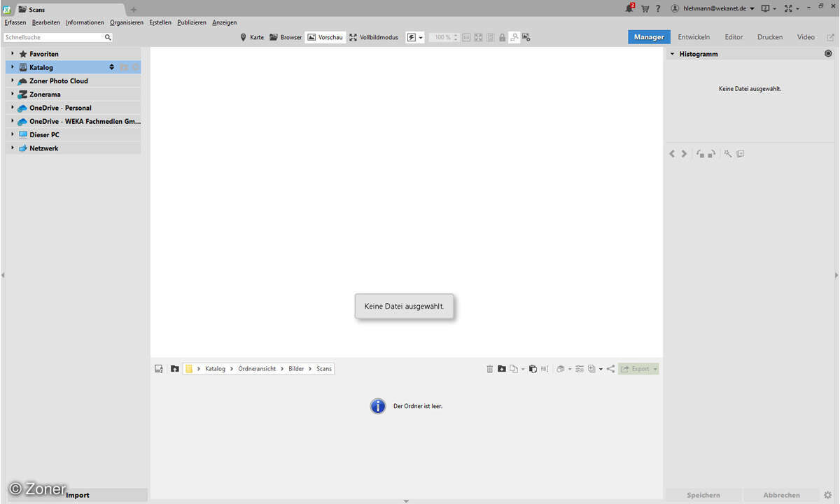Expand the OneDrive - Personal node

(13, 108)
